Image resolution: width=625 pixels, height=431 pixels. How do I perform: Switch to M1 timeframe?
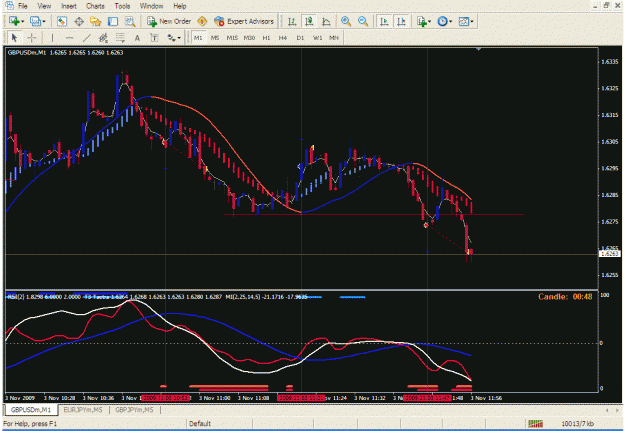pyautogui.click(x=198, y=38)
